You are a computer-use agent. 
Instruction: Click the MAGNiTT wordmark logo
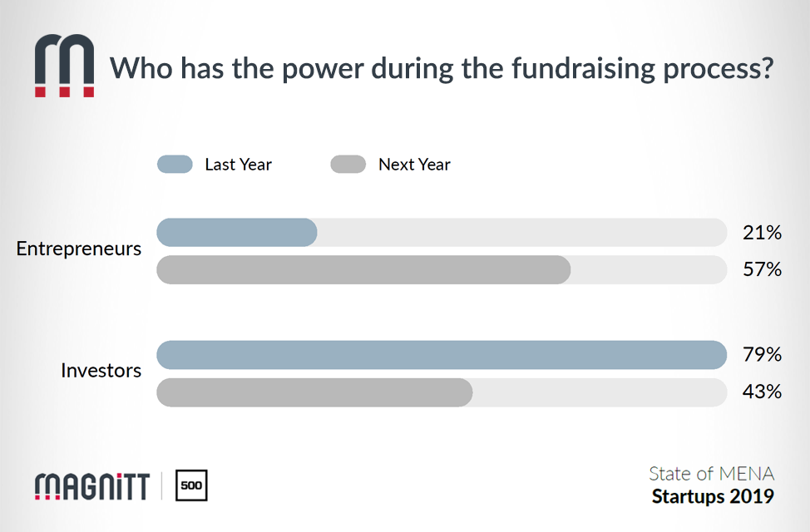click(x=92, y=485)
